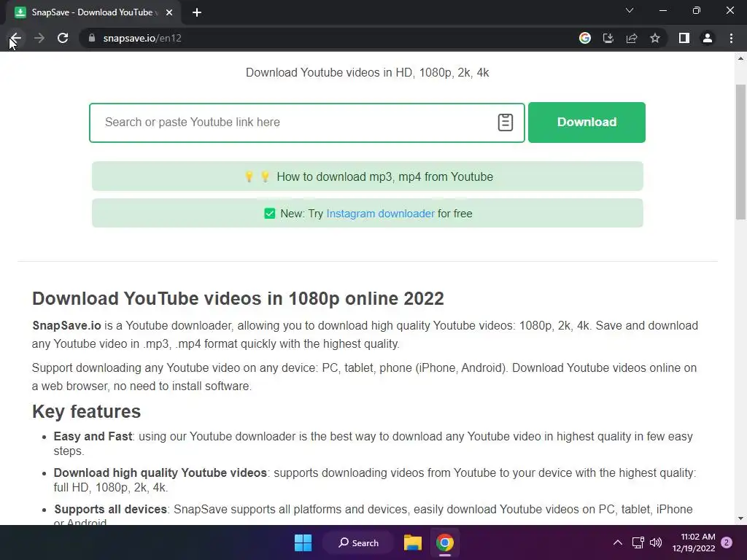The image size is (747, 560).
Task: Click the 'Supports all devices' bullet text
Action: click(111, 509)
